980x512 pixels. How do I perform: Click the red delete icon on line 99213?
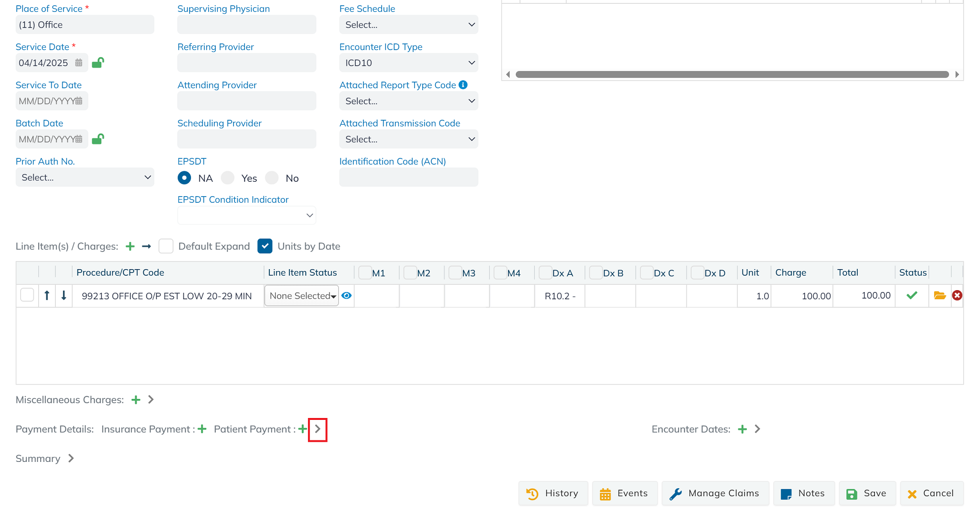coord(957,295)
